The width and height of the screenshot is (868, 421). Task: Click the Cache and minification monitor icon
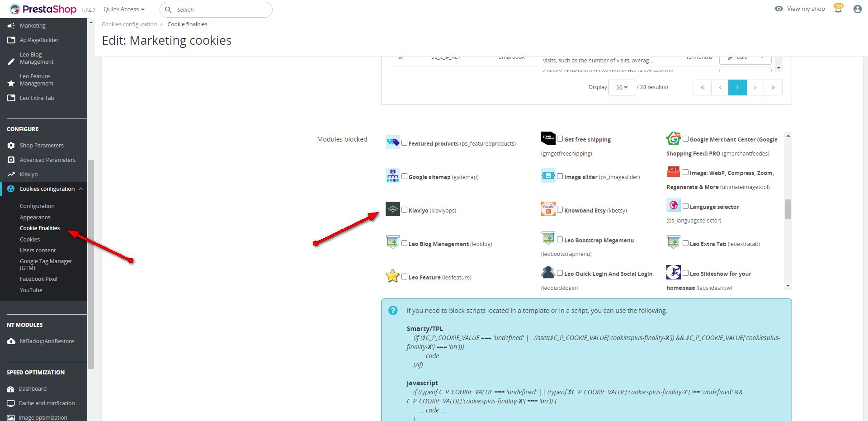tap(10, 403)
